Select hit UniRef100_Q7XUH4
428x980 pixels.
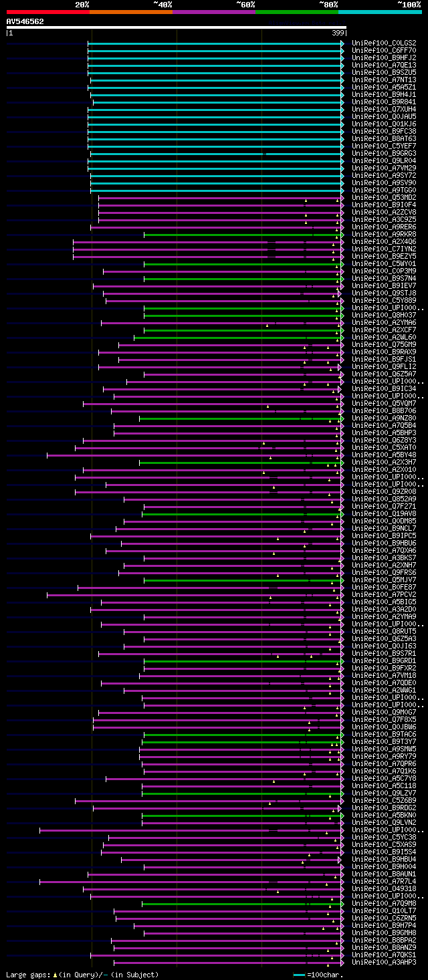[383, 110]
